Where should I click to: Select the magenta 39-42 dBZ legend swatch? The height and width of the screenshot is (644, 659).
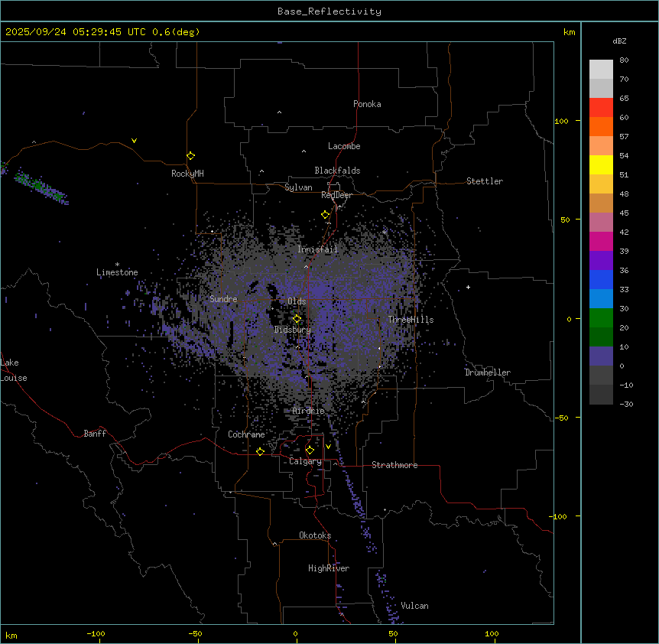pyautogui.click(x=601, y=241)
